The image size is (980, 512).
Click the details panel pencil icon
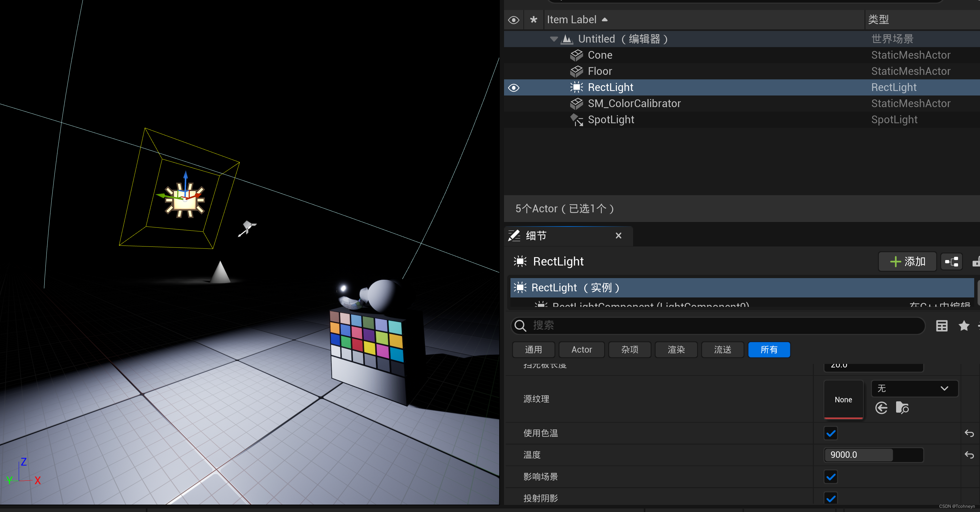[514, 236]
